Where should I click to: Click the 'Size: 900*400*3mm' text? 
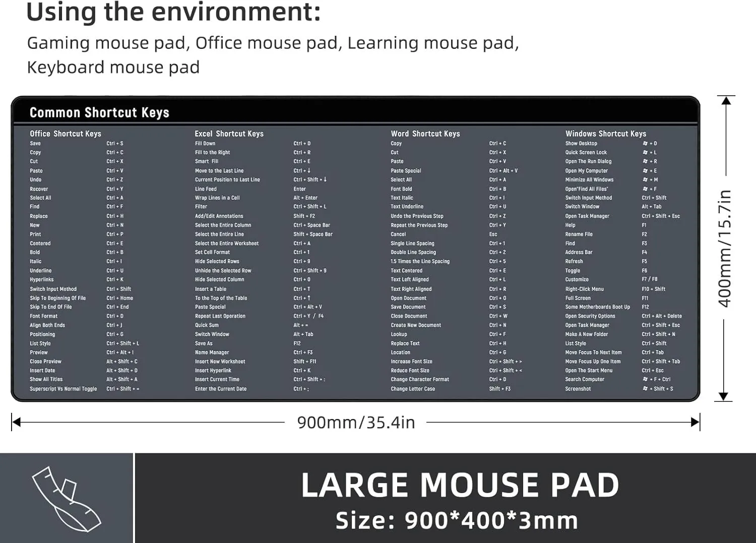coord(457,520)
